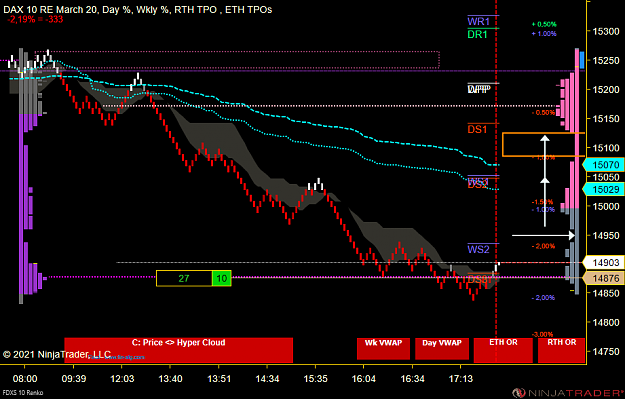Click the green DR1 pivot label
The image size is (625, 399).
point(478,34)
